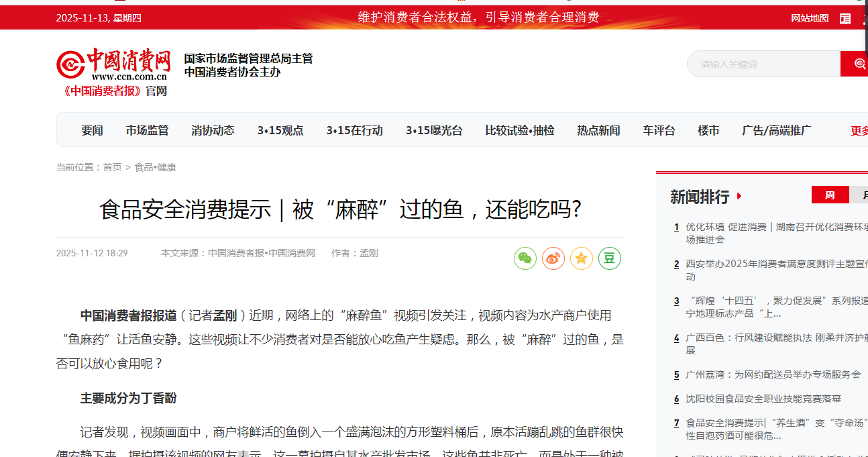Expand the 更多 navigation menu
This screenshot has height=457, width=868.
pyautogui.click(x=859, y=131)
